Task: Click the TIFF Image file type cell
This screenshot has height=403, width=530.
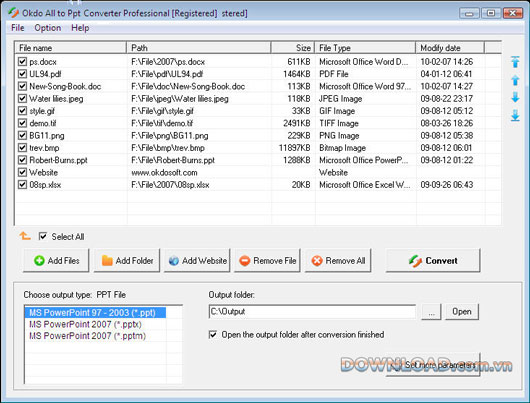Action: 339,123
